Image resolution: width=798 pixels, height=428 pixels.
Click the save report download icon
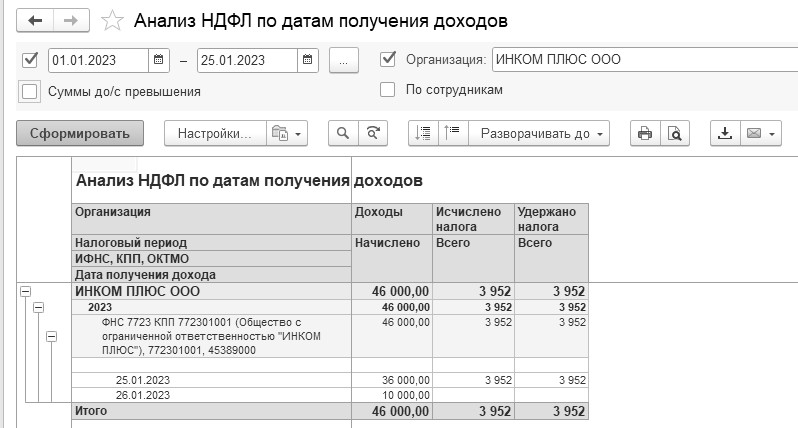(725, 134)
